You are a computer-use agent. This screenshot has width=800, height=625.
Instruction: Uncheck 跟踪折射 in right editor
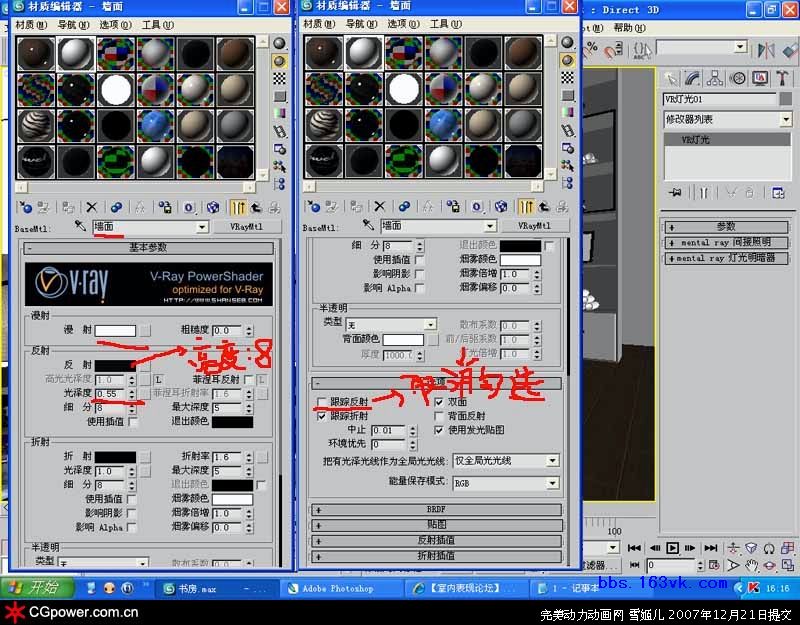coord(321,416)
